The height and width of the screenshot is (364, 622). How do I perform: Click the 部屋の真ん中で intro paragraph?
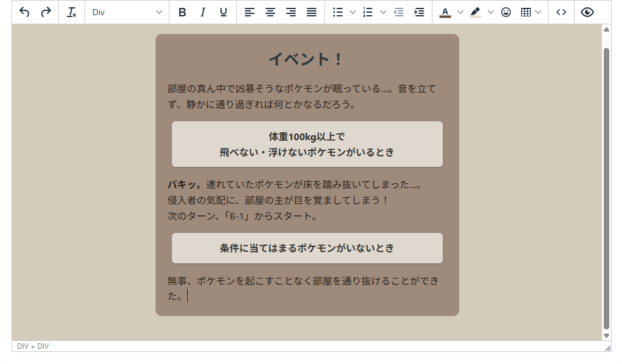(301, 96)
